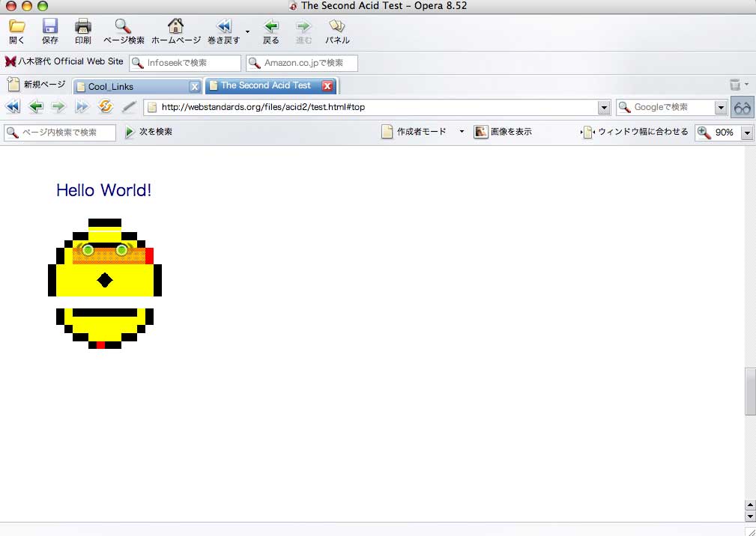
Task: Close the Cool_Links tab
Action: (x=194, y=87)
